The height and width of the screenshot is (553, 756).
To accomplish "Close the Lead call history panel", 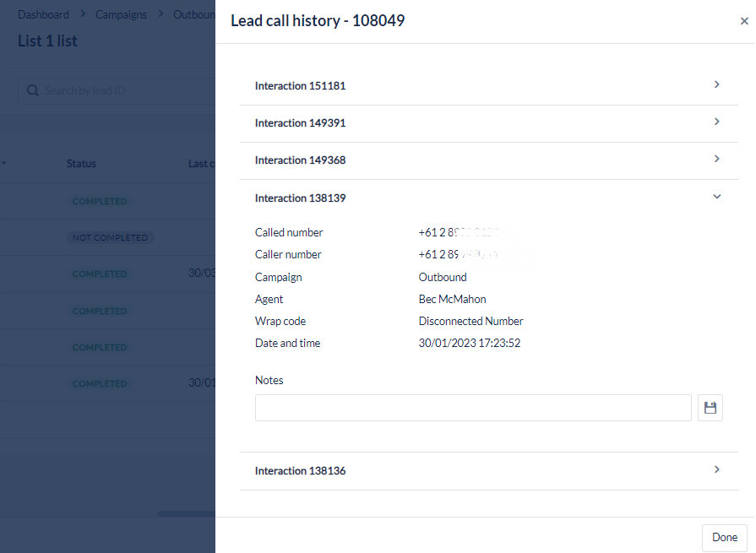I will (x=743, y=22).
